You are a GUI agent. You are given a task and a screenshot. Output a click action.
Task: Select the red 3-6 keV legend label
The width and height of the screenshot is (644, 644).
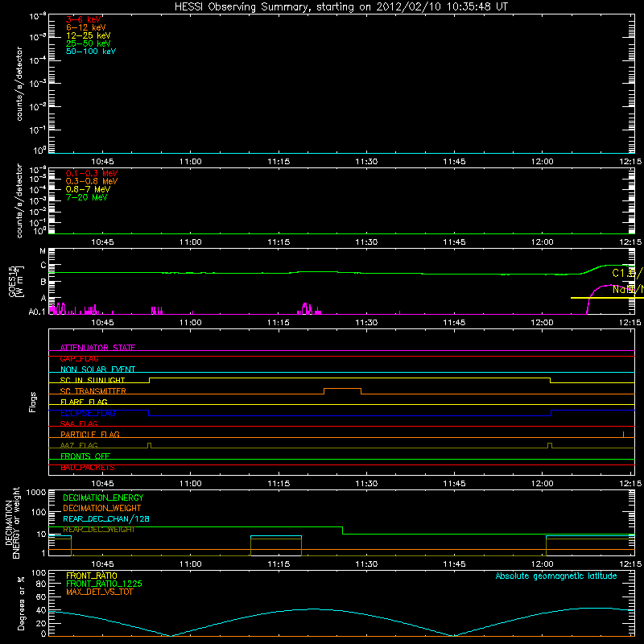point(84,19)
